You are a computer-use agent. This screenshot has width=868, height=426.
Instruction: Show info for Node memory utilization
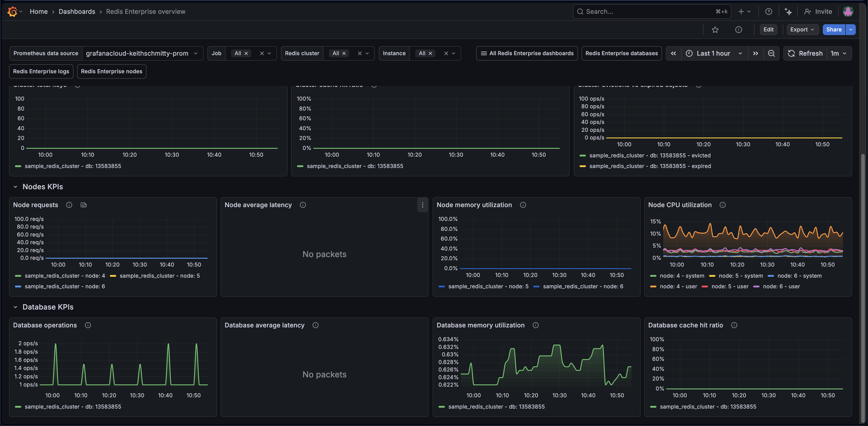click(x=523, y=205)
